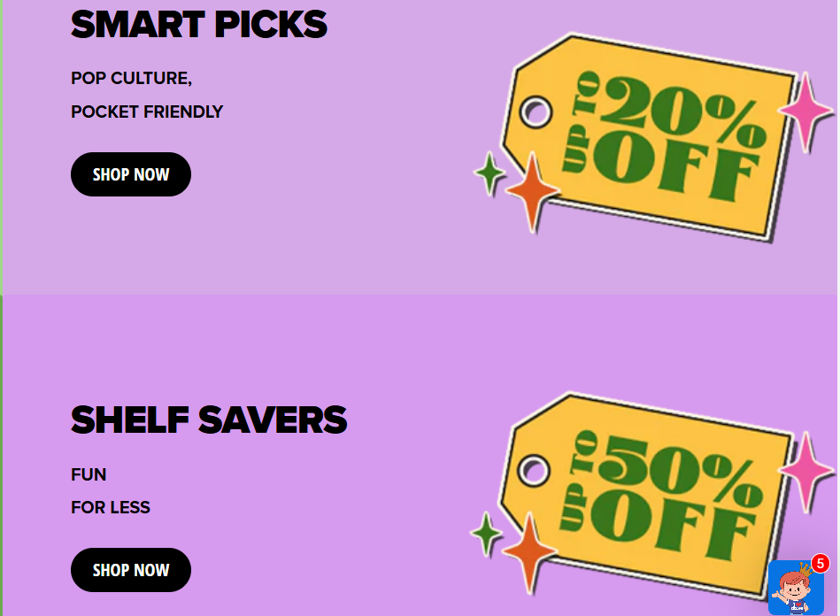The width and height of the screenshot is (840, 616).
Task: Click the hole ring on 20% tag
Action: coord(536,112)
